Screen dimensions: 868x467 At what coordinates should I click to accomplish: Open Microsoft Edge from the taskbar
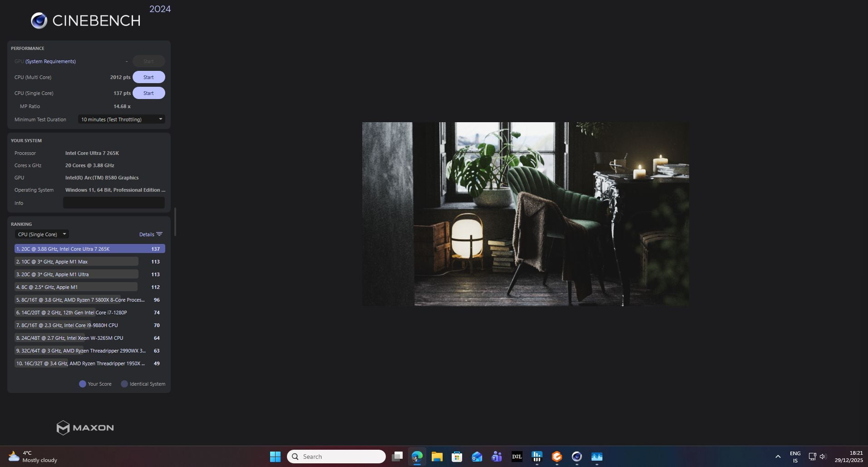(417, 457)
